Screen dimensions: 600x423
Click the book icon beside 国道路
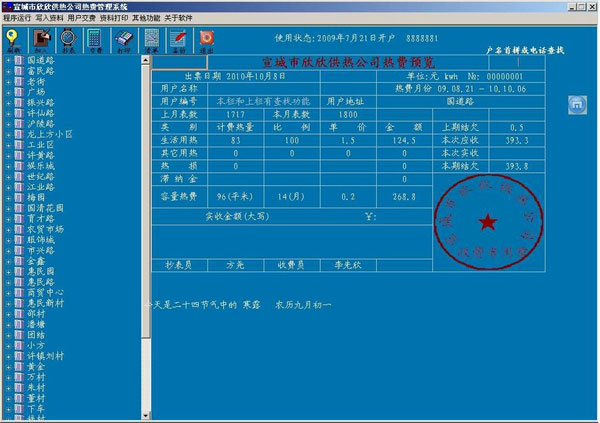(x=19, y=60)
